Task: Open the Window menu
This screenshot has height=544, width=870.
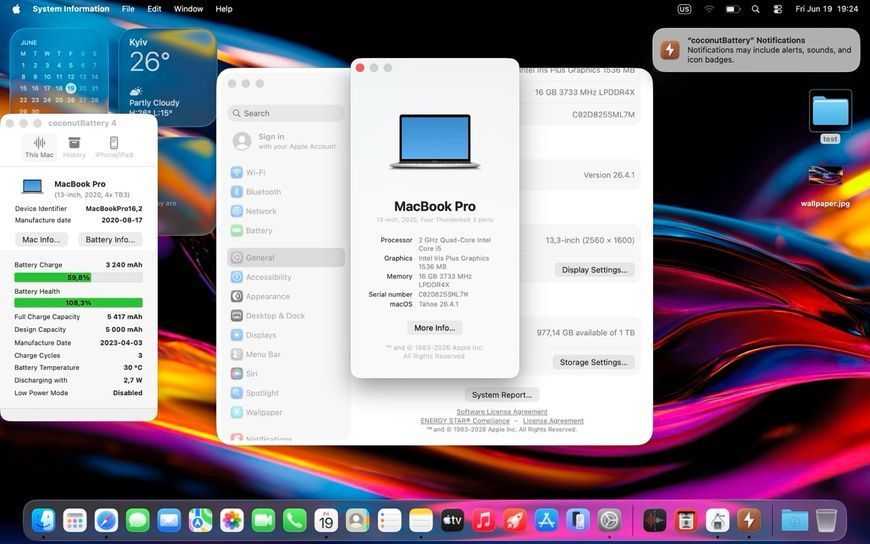Action: [x=189, y=9]
